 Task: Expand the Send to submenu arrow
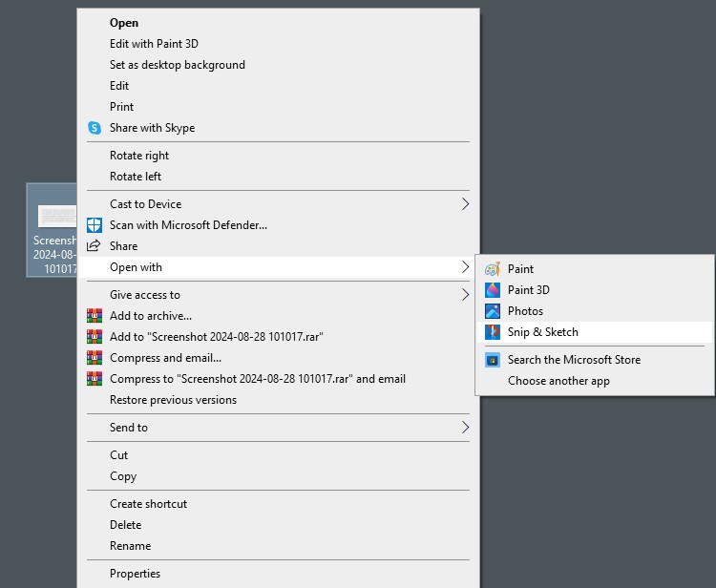point(465,428)
